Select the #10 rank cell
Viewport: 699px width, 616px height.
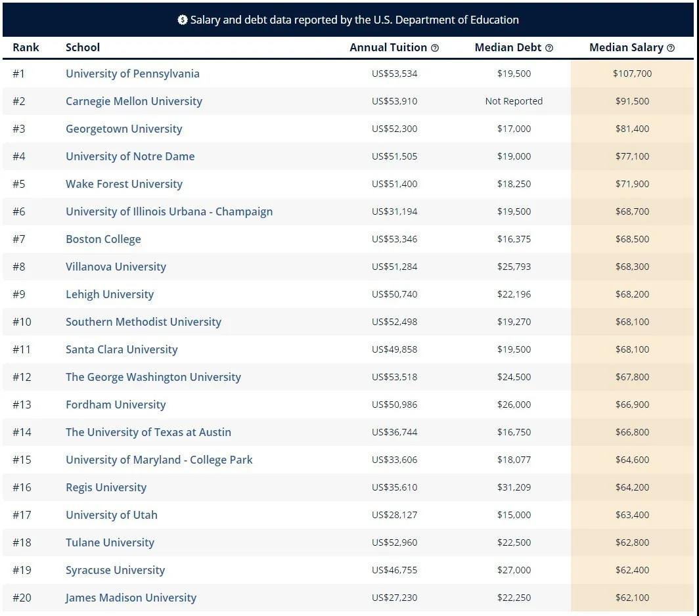pos(22,322)
